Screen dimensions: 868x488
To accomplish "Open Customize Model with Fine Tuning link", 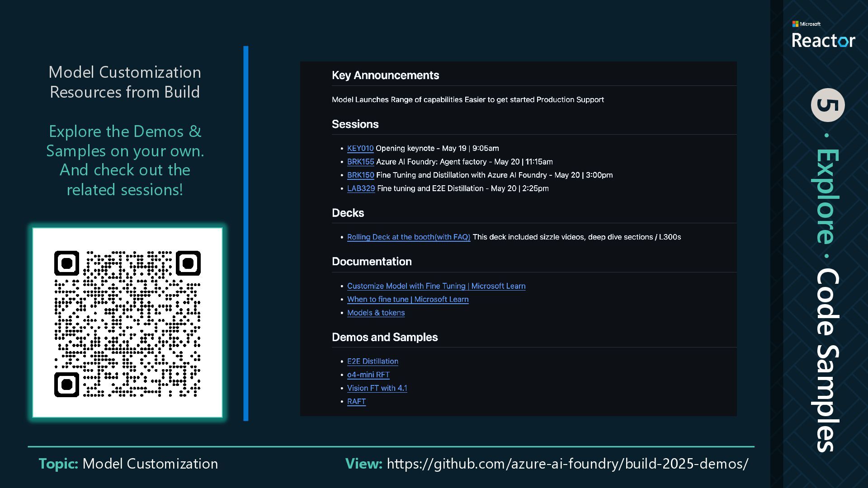I will coord(436,286).
